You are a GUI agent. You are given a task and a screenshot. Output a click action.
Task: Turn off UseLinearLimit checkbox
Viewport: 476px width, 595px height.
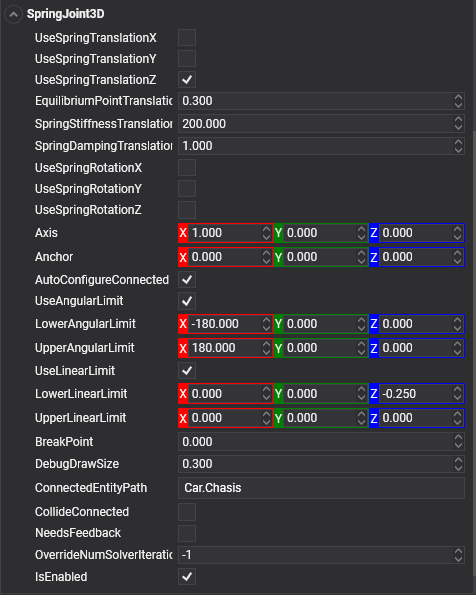187,371
